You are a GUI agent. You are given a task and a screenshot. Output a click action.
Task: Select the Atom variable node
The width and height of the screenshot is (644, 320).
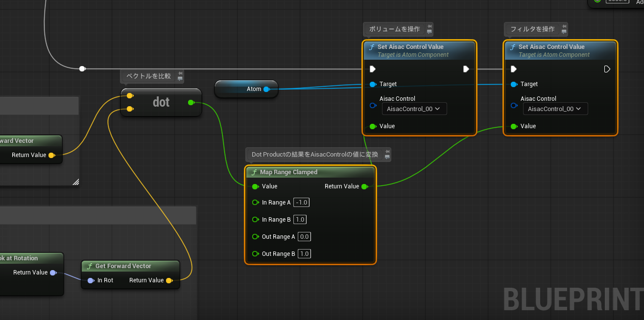pyautogui.click(x=246, y=89)
